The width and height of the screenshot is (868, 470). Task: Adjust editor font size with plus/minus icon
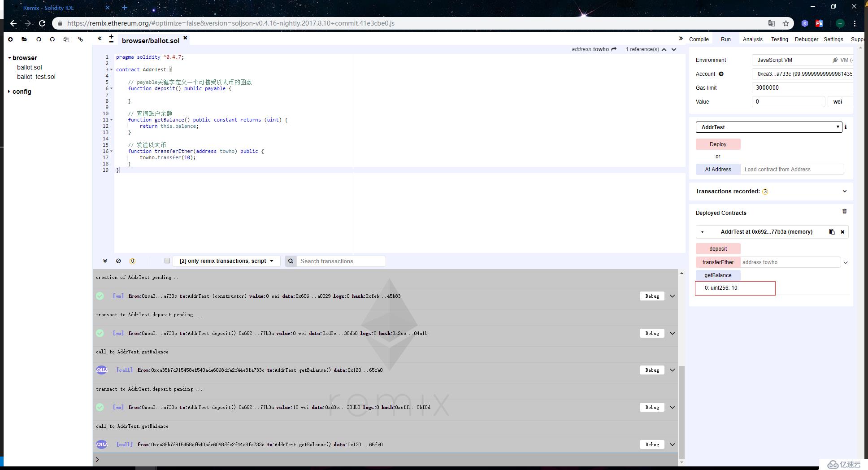pos(111,39)
